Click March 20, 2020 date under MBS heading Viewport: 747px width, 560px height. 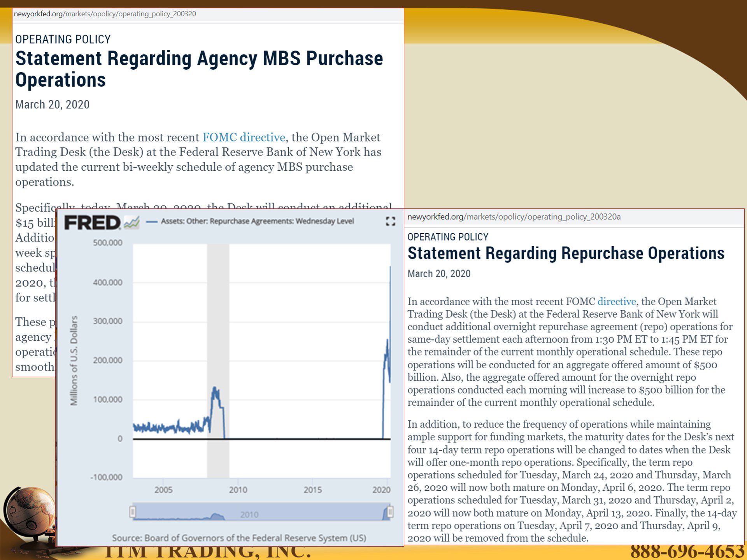[53, 105]
